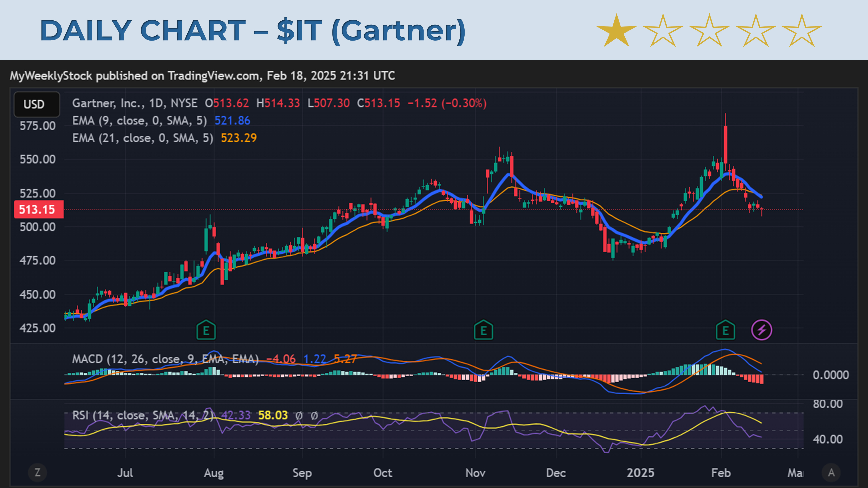
Task: Click the Dec label on time axis
Action: pos(556,473)
